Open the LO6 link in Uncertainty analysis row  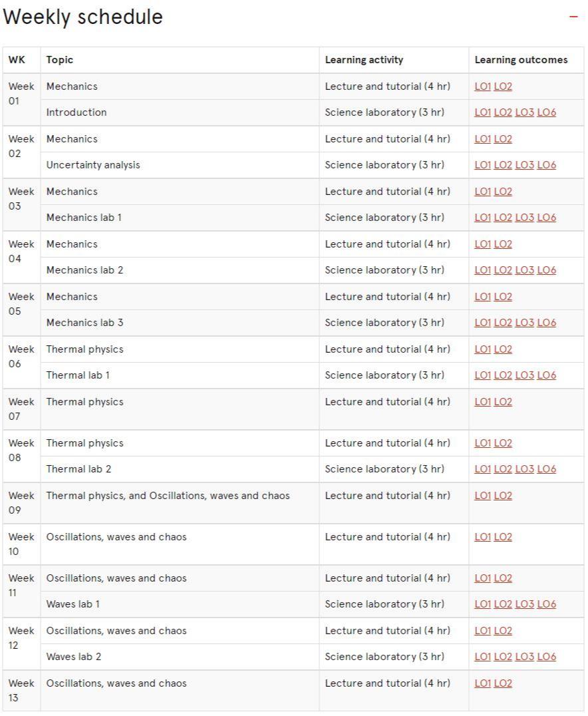tap(547, 165)
